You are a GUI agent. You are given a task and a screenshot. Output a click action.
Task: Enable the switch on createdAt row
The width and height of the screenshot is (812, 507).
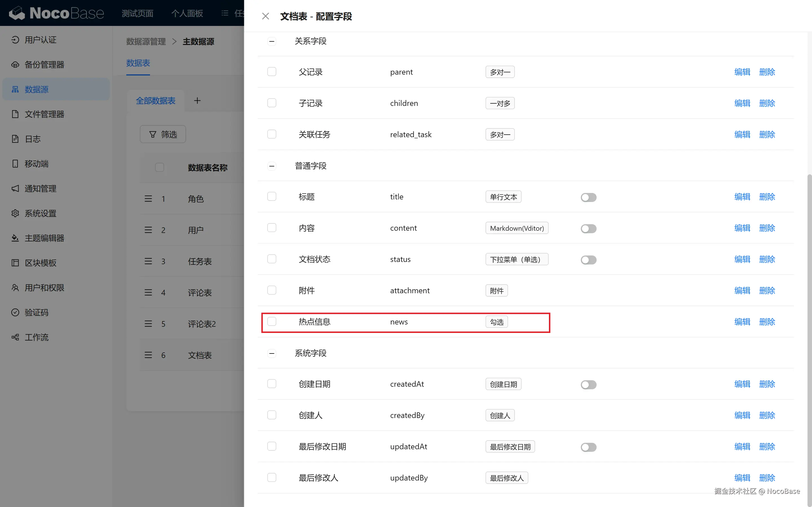pos(588,384)
